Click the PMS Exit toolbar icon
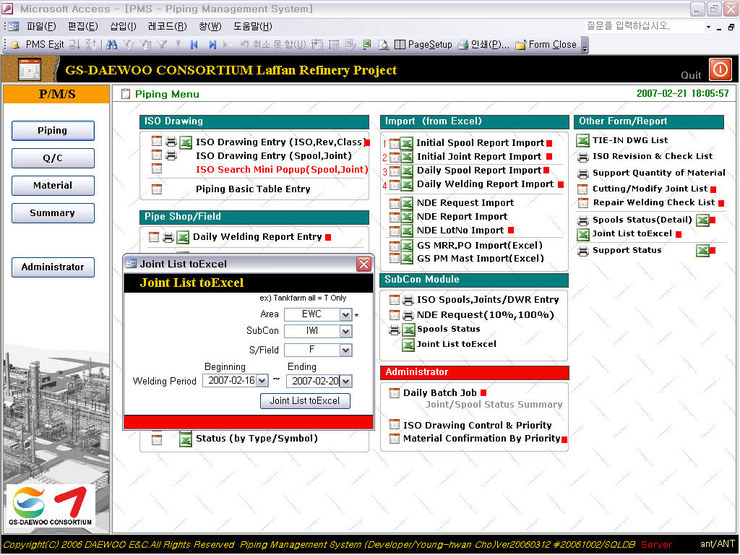740x555 pixels. point(15,45)
